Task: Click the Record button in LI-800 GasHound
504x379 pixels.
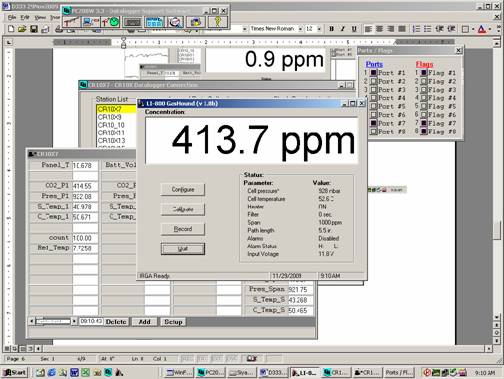Action: 183,229
